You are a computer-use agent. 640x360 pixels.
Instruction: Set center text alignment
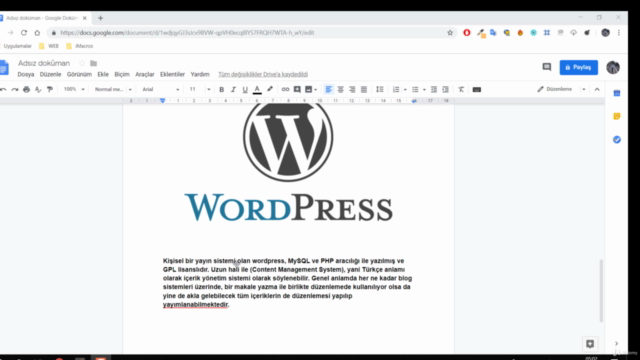coord(340,89)
